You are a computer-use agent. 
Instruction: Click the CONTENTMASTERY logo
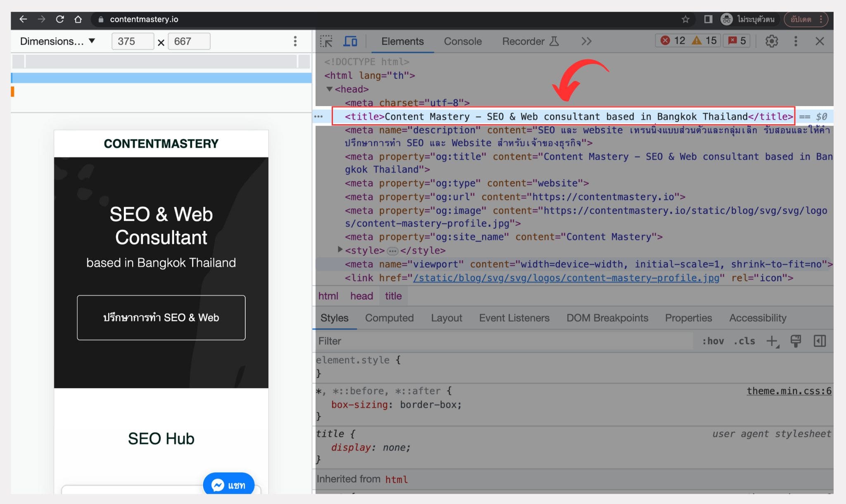pos(161,144)
